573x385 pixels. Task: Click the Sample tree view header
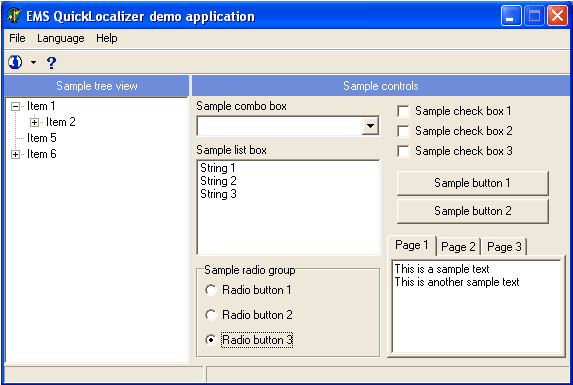[x=97, y=86]
